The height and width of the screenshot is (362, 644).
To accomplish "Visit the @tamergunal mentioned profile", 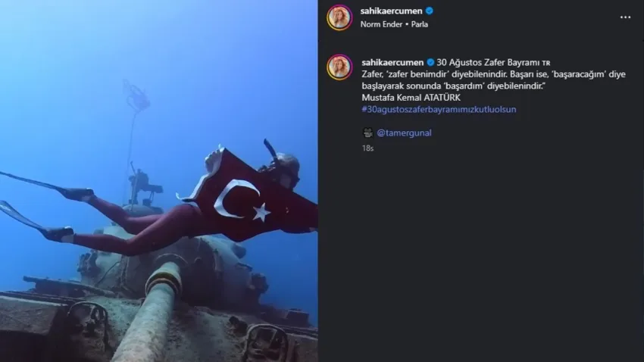I will tap(404, 133).
